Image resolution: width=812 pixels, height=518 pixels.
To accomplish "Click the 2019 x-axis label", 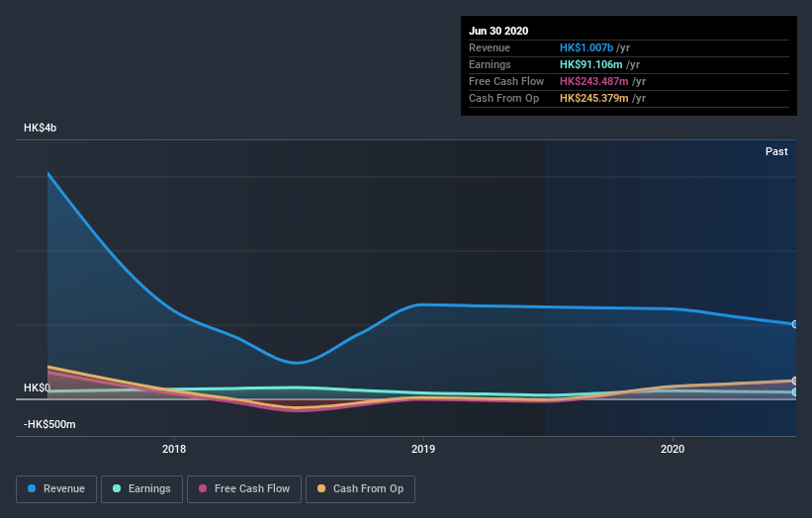I will click(x=423, y=449).
